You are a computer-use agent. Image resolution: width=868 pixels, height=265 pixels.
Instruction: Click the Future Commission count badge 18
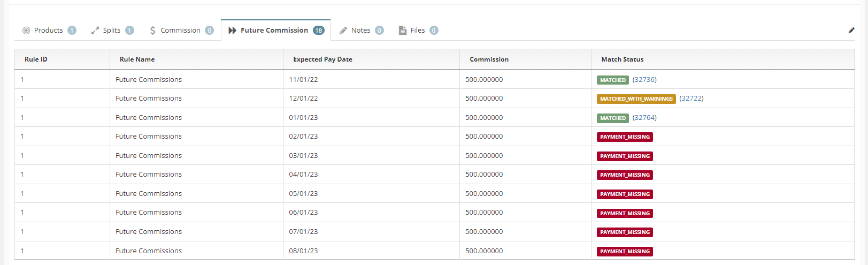pos(319,31)
